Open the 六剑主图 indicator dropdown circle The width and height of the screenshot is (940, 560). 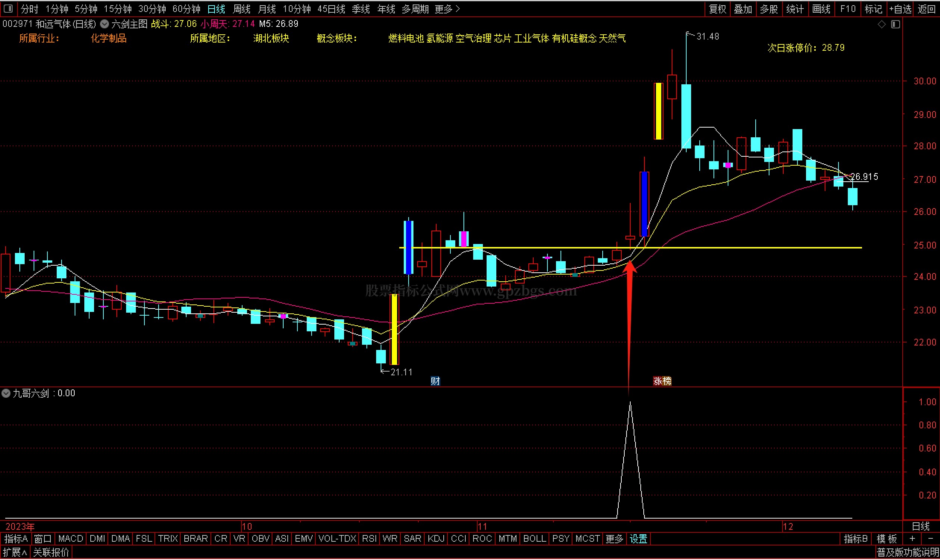[x=104, y=24]
